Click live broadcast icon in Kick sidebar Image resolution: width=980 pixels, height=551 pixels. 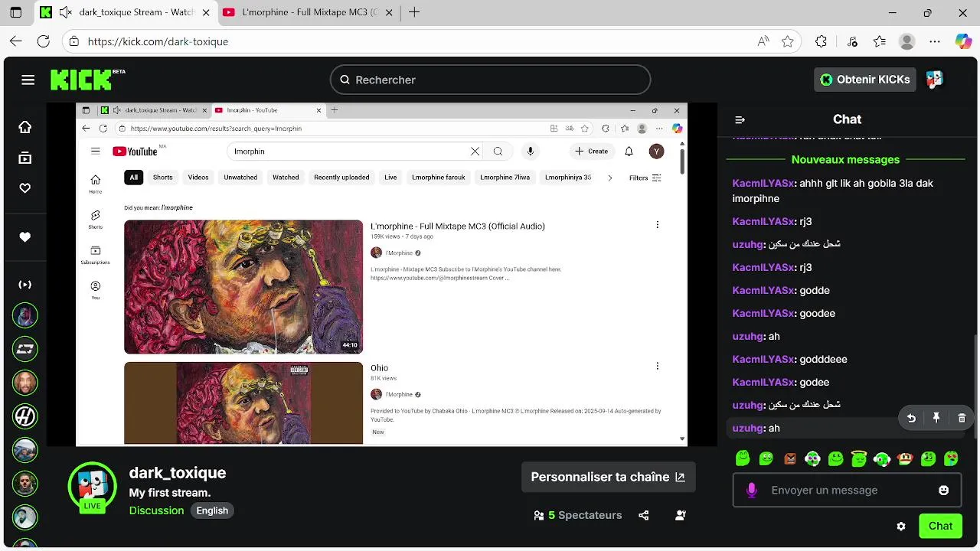[x=25, y=285]
